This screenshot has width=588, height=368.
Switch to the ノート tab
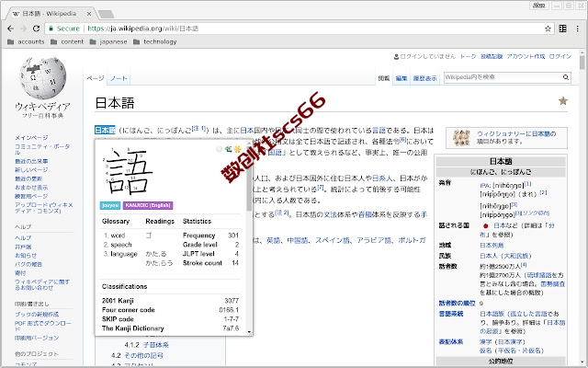(x=119, y=78)
